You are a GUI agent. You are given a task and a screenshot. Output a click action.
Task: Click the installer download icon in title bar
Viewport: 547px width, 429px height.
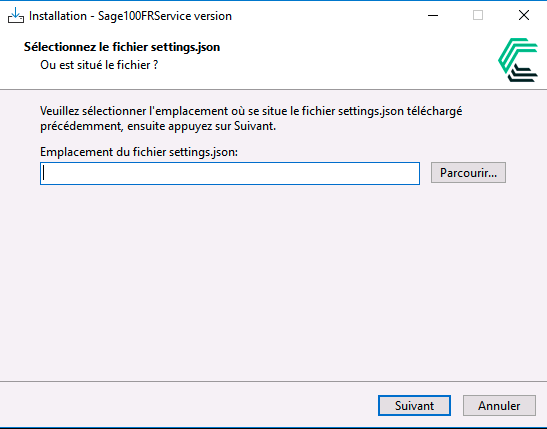coord(16,16)
